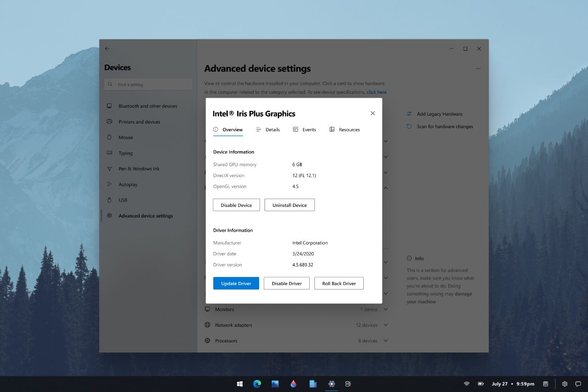Click the Info heading icon in right panel
The height and width of the screenshot is (392, 588).
point(409,258)
